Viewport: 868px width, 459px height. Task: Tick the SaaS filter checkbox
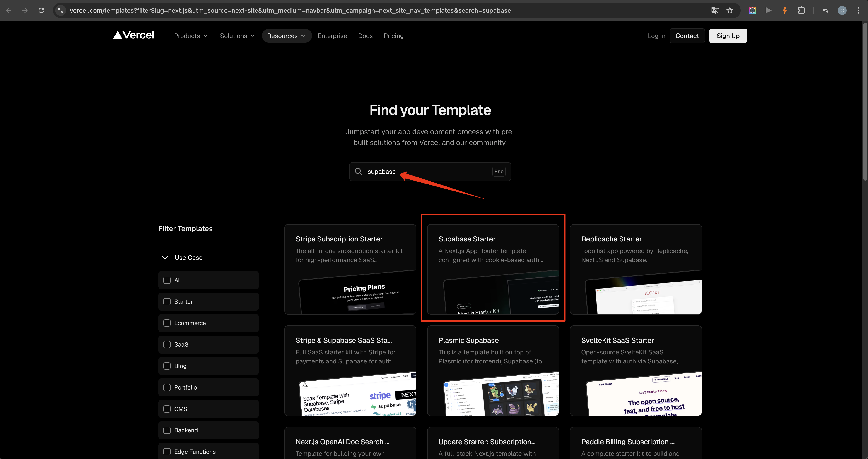click(167, 344)
